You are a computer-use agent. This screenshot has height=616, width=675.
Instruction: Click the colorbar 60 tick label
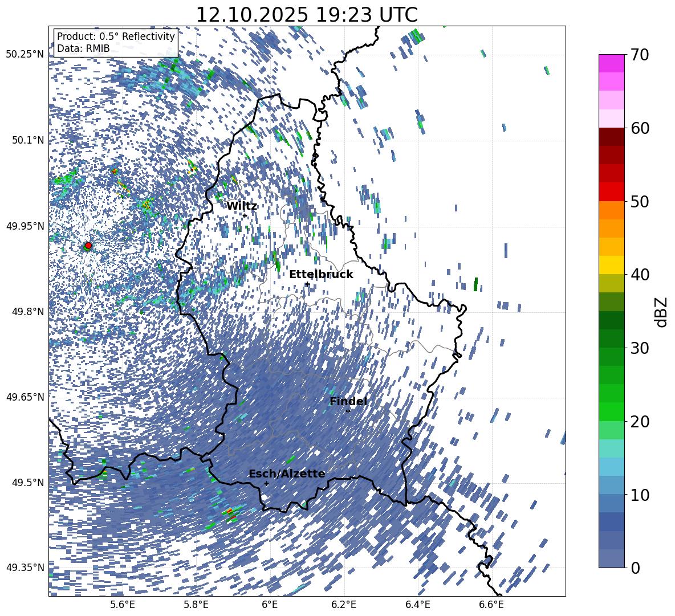(x=640, y=128)
